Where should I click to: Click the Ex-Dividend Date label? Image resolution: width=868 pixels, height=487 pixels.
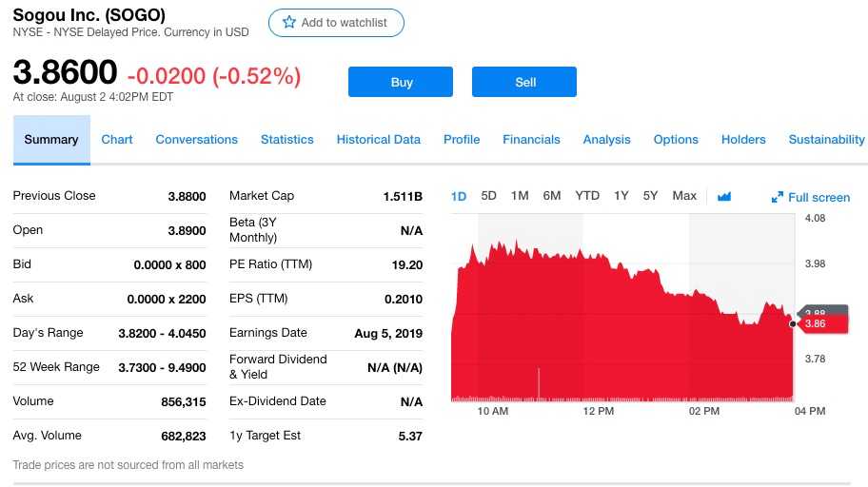278,401
